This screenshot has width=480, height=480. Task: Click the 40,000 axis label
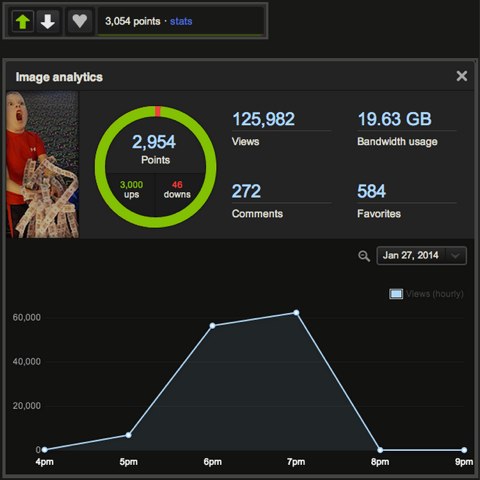(27, 362)
